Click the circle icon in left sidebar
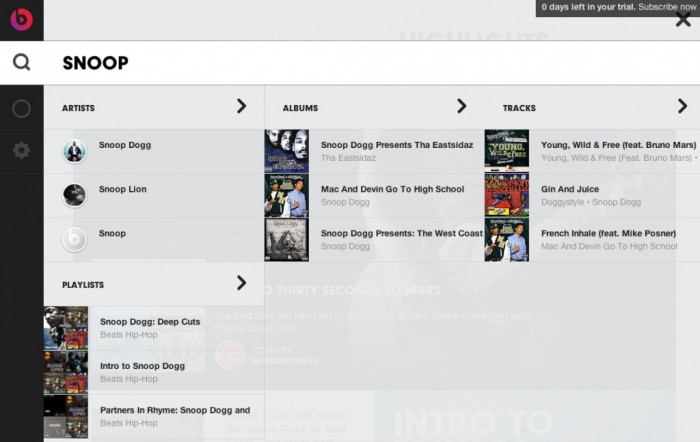700x442 pixels. (21, 108)
